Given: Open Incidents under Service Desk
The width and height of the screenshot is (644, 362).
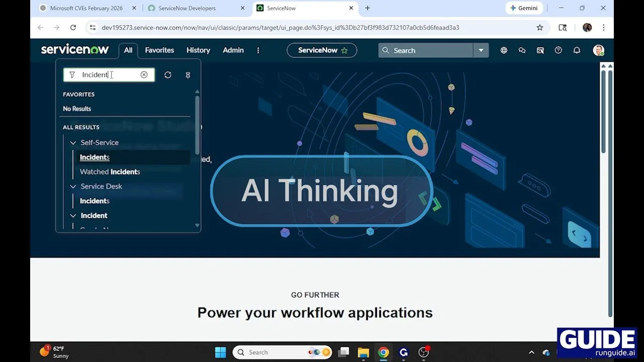Looking at the screenshot, I should [95, 201].
